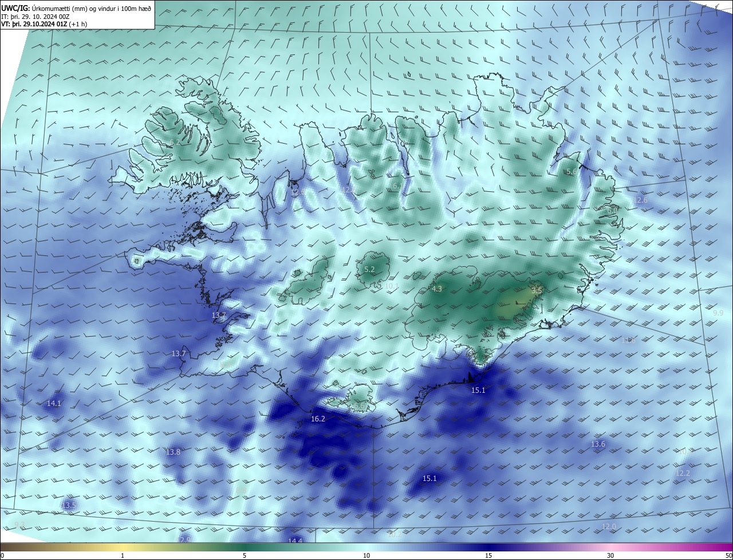This screenshot has height=560, width=733.
Task: Click the 14.1 value in the southwest ocean
Action: point(54,403)
